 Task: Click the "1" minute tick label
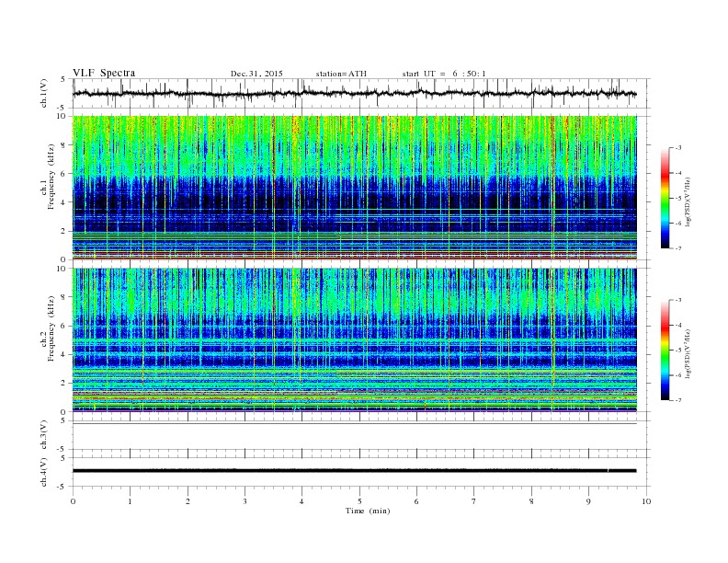click(130, 501)
